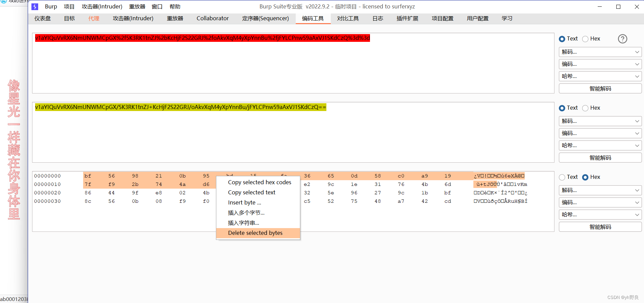Viewport: 644px width, 303px height.
Task: Open the 帮助 menu
Action: pos(175,6)
